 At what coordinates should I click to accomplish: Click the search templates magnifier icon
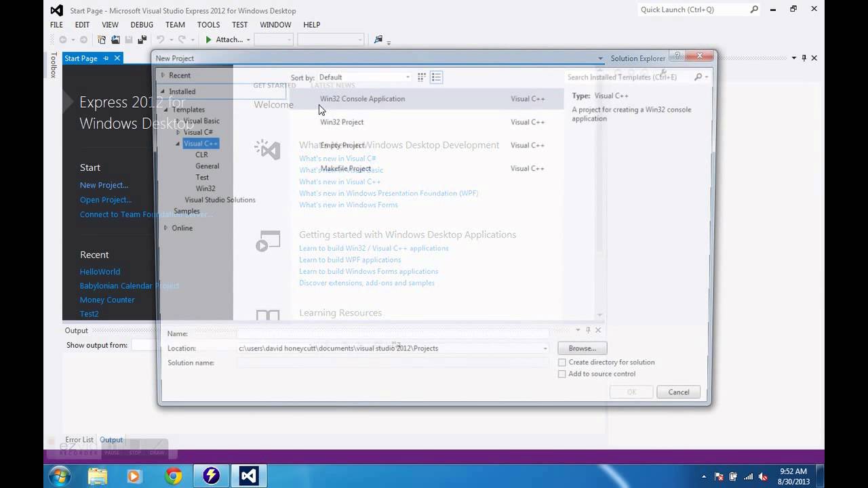point(698,77)
